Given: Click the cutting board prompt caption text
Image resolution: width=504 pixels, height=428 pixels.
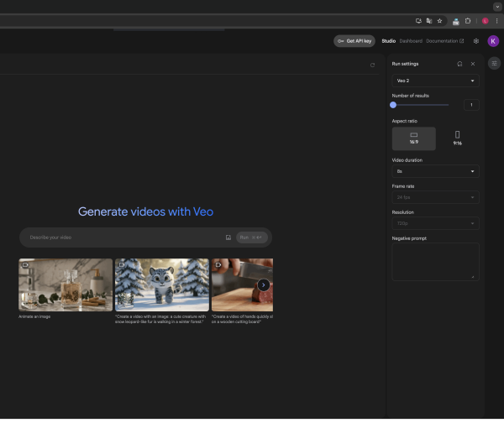Looking at the screenshot, I should (242, 319).
